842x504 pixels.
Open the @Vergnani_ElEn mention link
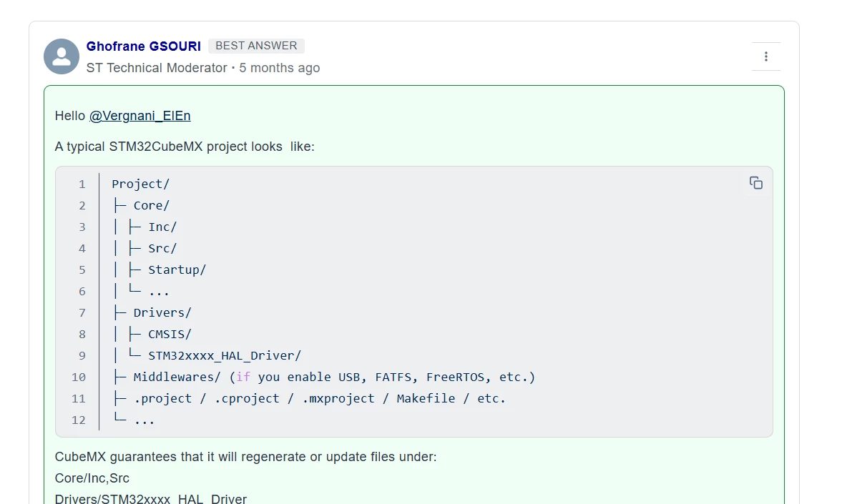tap(139, 116)
